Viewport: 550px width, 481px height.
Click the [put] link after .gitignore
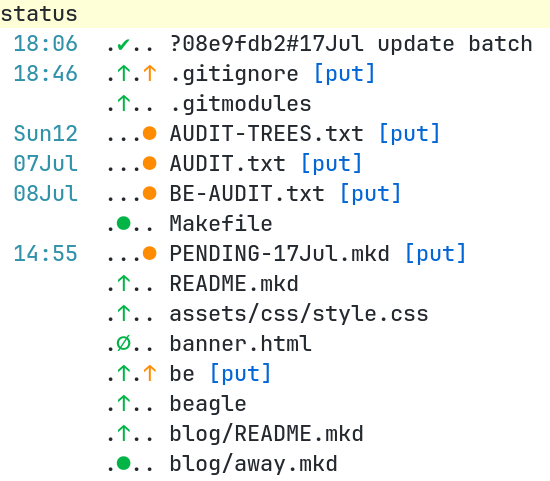344,74
